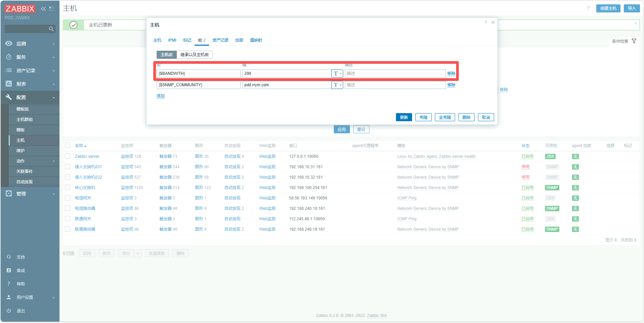Open value type dropdown for {$BANDWITH}
The width and height of the screenshot is (644, 323).
point(337,74)
